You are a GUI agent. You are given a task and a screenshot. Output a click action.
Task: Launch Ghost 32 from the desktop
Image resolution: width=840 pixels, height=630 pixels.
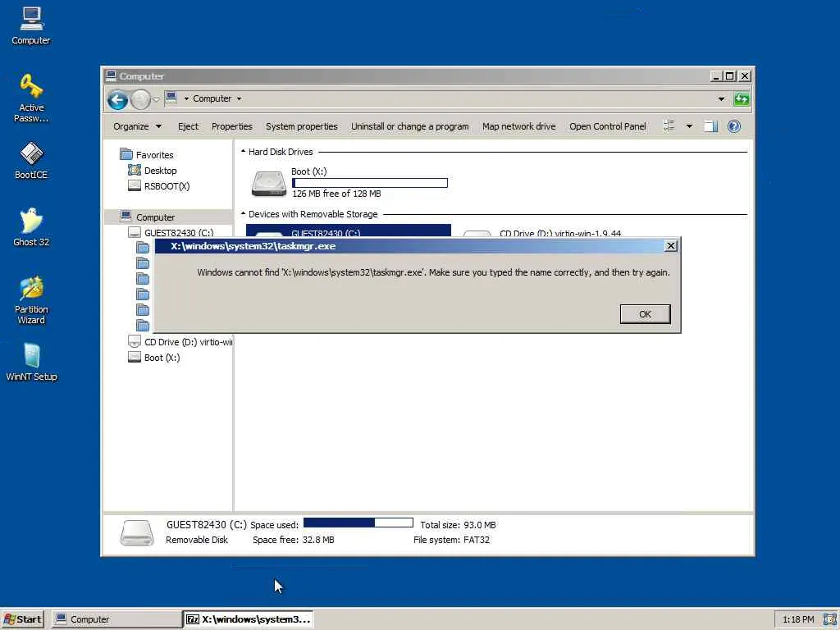tap(31, 227)
